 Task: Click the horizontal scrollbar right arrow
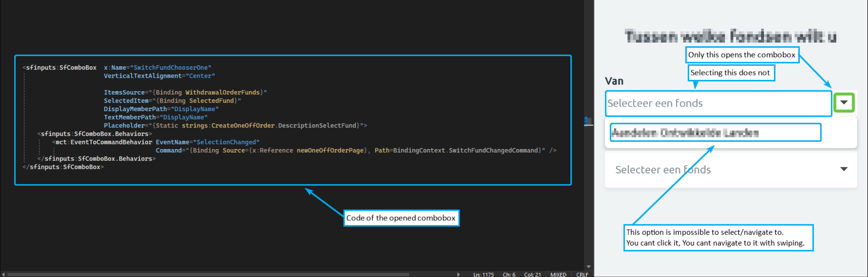click(x=458, y=274)
